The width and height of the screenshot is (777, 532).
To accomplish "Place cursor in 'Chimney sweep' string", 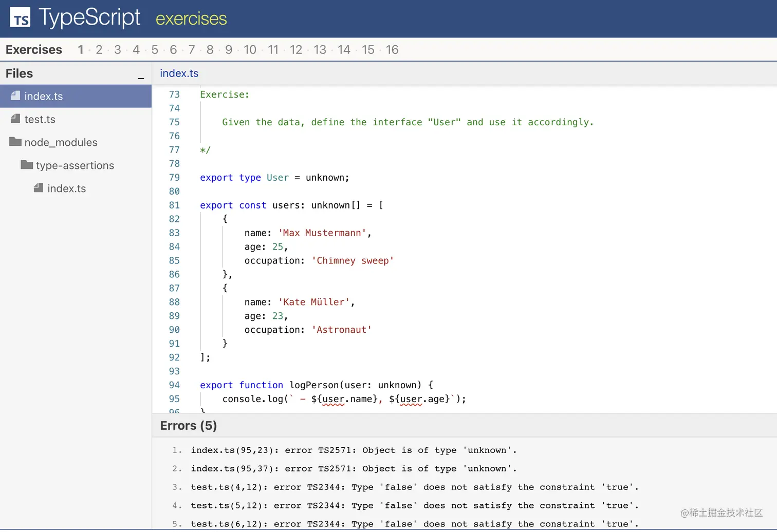I will coord(353,261).
